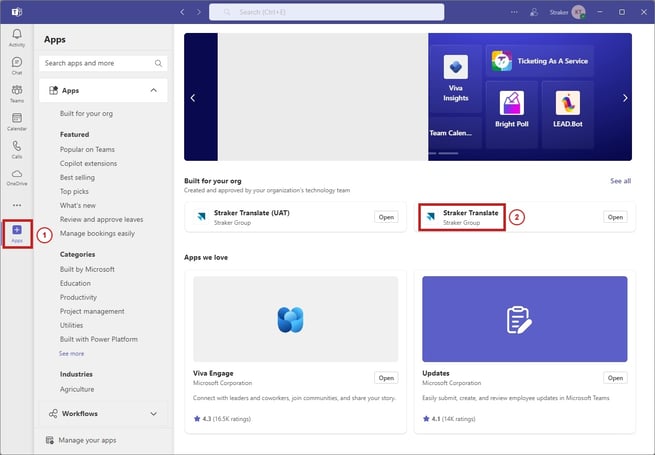Select Education category
The width and height of the screenshot is (655, 455).
coord(75,283)
